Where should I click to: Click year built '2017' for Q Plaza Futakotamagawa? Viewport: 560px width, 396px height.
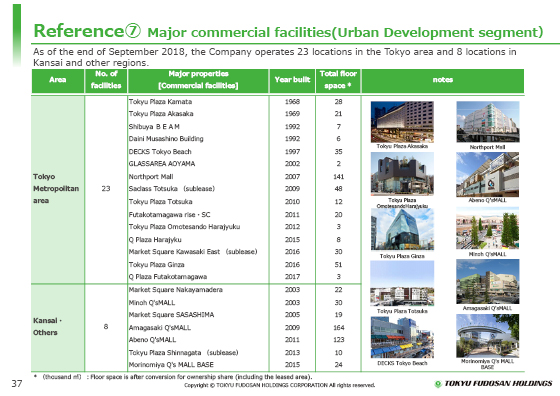coord(292,277)
